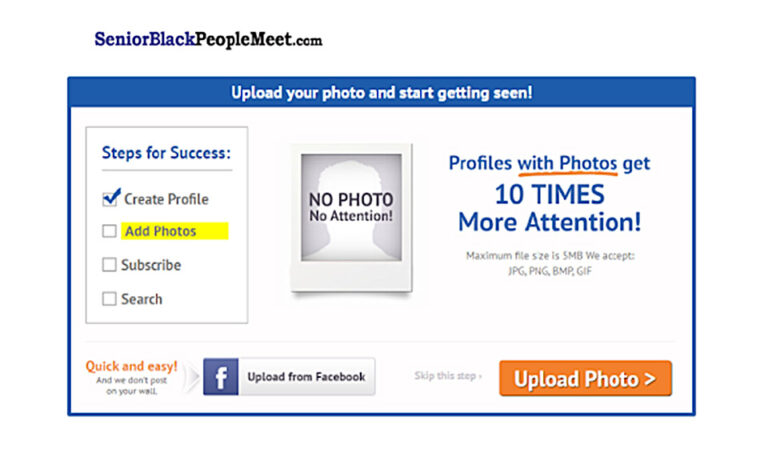
Task: Click the arrow on Upload Photo button
Action: [649, 378]
